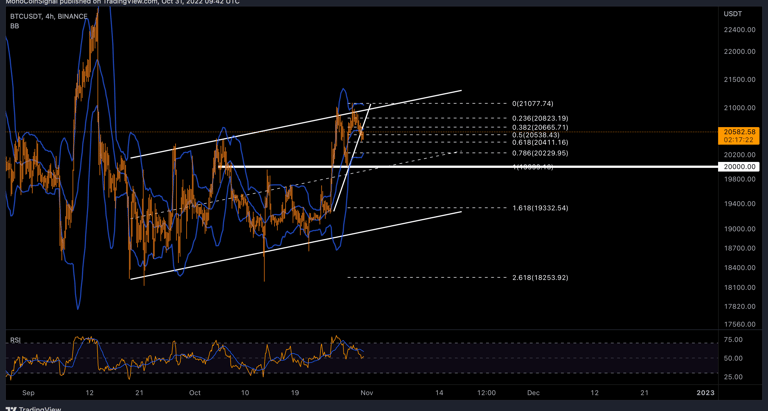The height and width of the screenshot is (411, 768).
Task: Click the 12:00 label on time axis
Action: pos(487,393)
